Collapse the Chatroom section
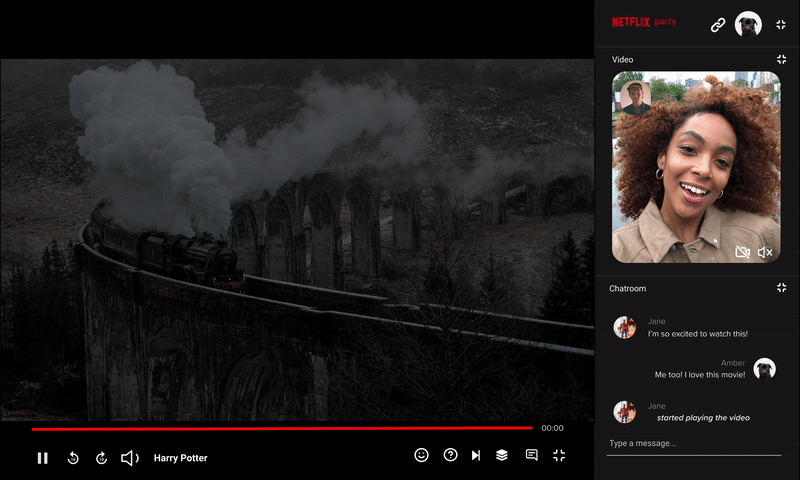This screenshot has height=480, width=800. [781, 288]
